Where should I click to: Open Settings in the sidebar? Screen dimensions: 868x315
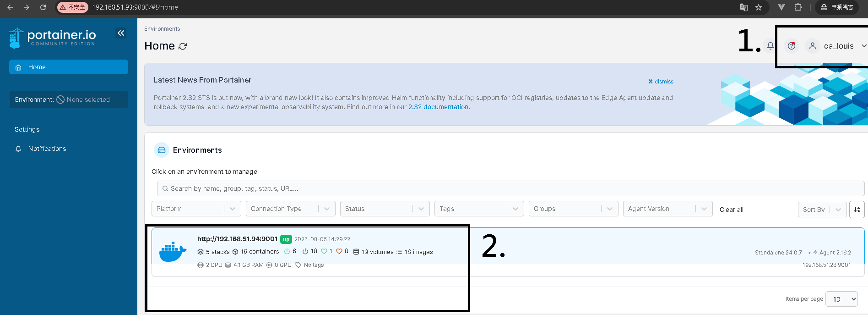point(27,129)
